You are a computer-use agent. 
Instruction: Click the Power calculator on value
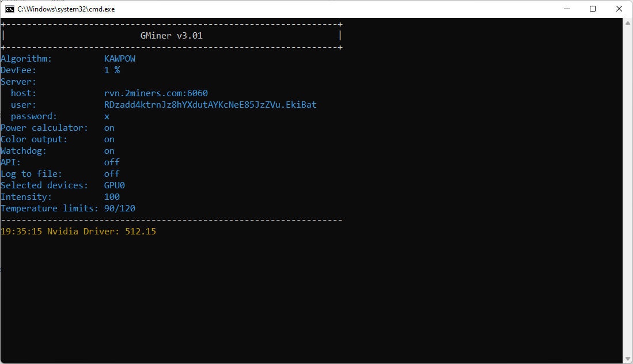click(109, 128)
